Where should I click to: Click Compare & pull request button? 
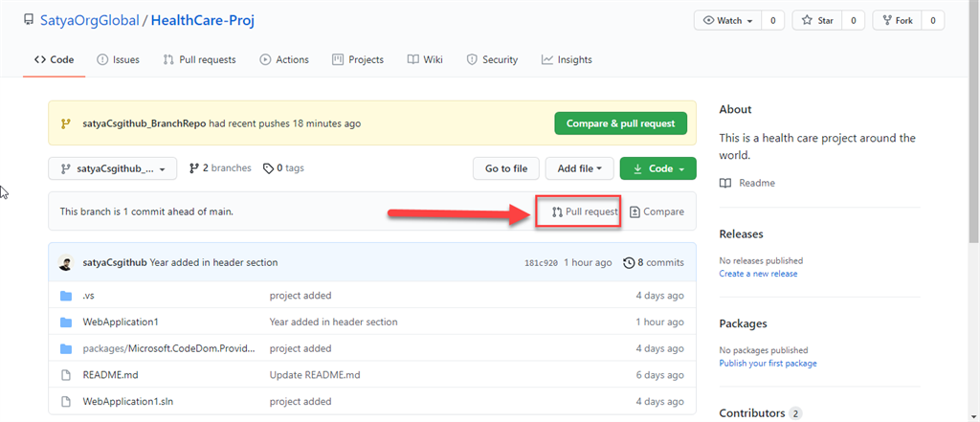(620, 123)
